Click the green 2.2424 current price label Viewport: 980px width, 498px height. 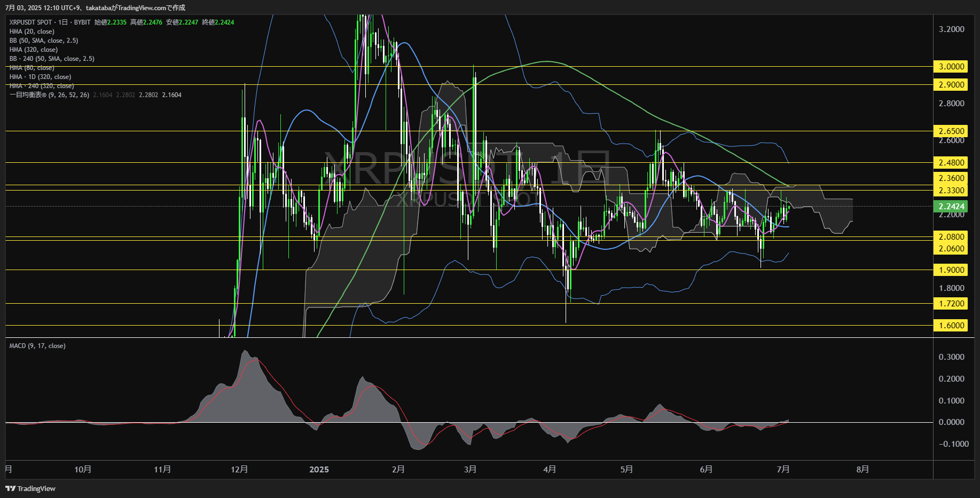tap(951, 207)
